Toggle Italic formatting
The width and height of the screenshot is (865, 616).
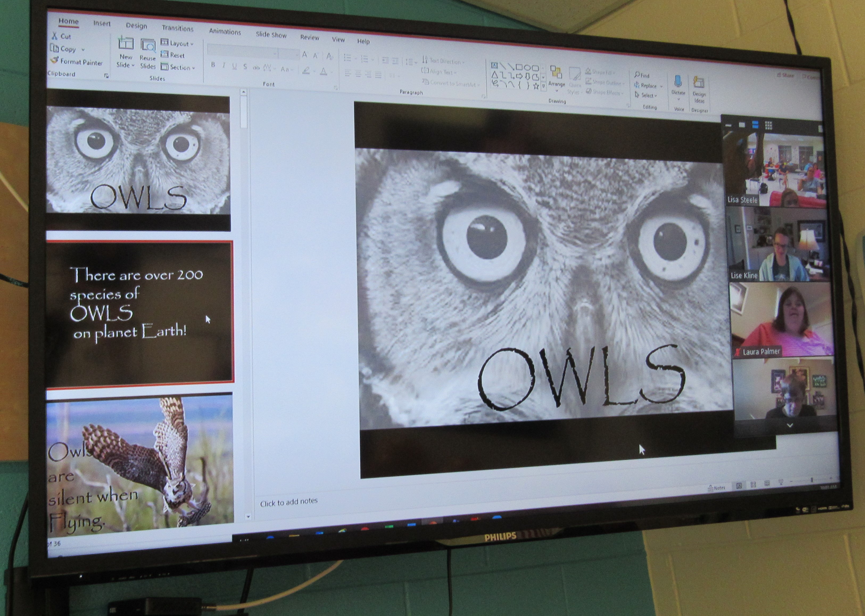tap(224, 66)
